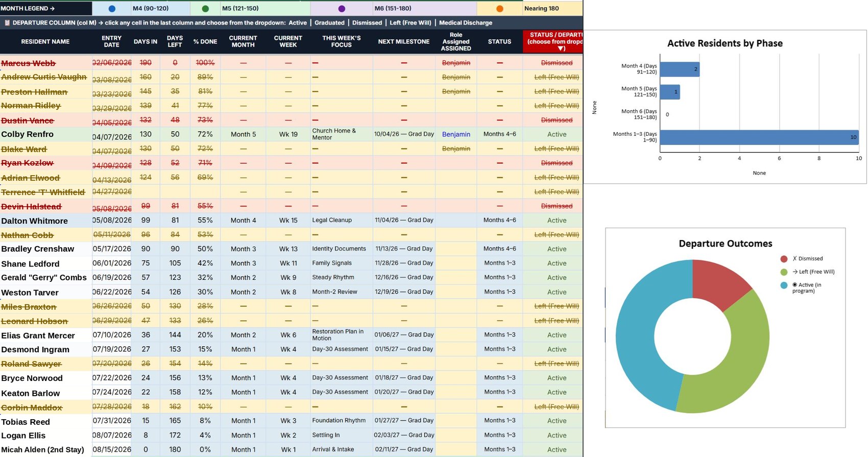Select Colby Renfro's Church Home & Mentor cell
This screenshot has height=457, width=868.
click(x=342, y=134)
